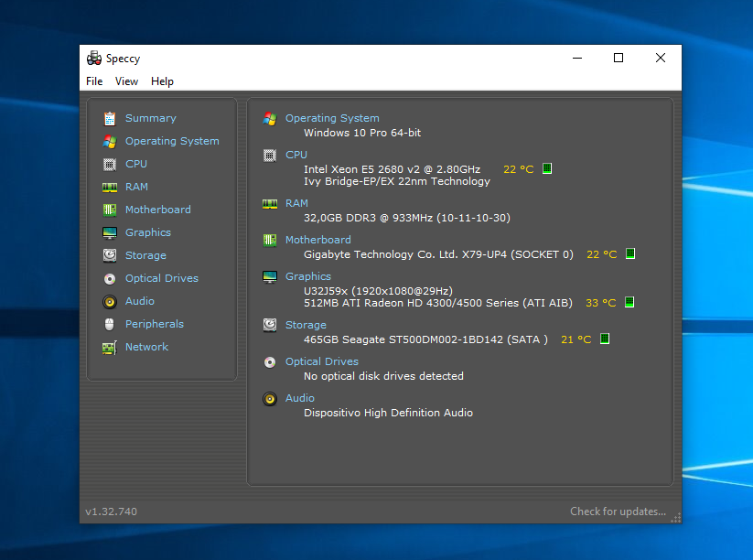Click the graphics temperature 33 °C value
Screen dimensions: 753x560
coord(601,303)
